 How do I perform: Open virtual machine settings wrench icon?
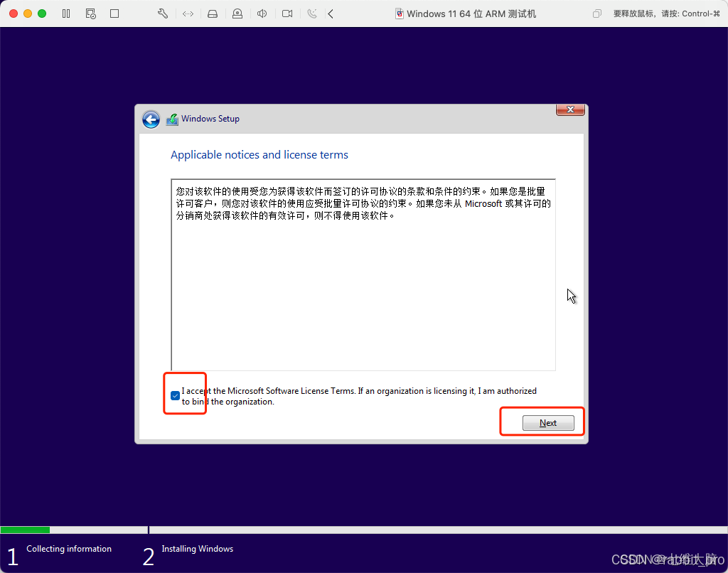(163, 14)
